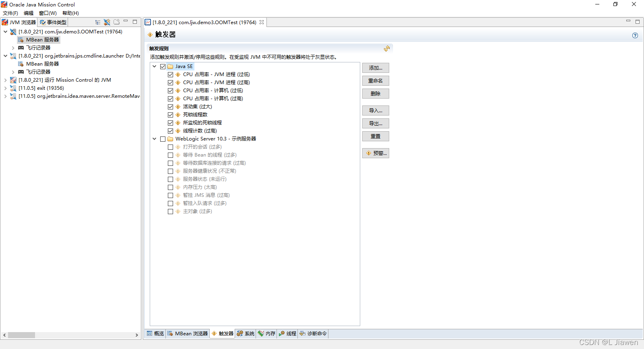Collapse the jps.cmdline.Launcher JVM node

5,56
